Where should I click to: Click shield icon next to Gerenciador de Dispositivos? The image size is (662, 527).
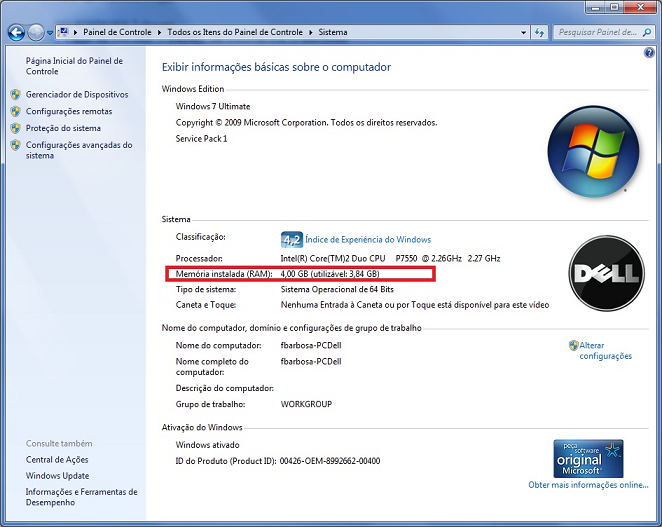[16, 95]
